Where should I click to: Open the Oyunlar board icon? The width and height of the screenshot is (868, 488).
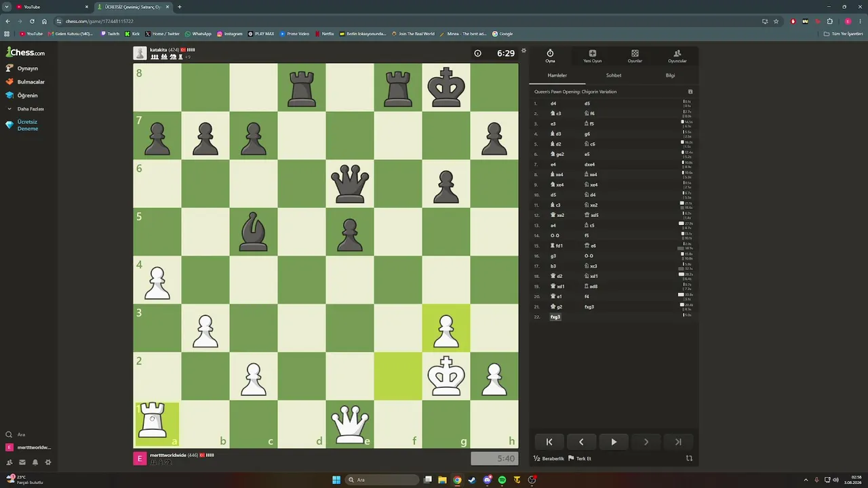tap(635, 56)
